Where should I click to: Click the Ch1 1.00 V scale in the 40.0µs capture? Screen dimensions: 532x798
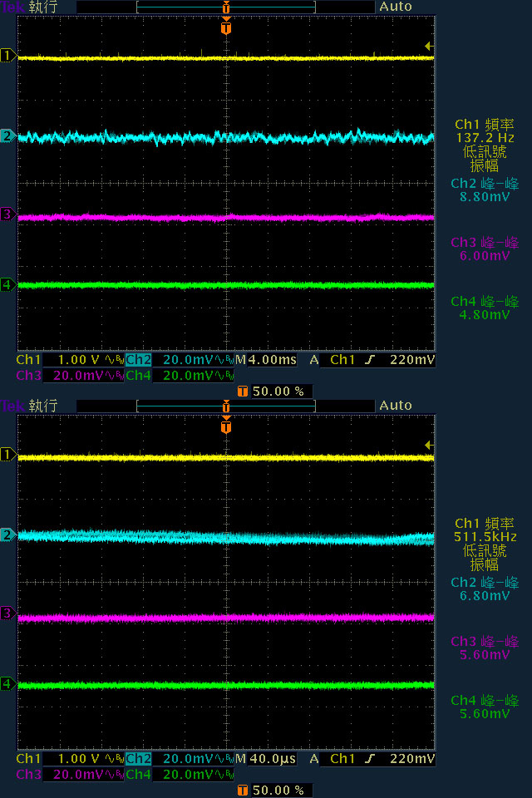pos(79,759)
